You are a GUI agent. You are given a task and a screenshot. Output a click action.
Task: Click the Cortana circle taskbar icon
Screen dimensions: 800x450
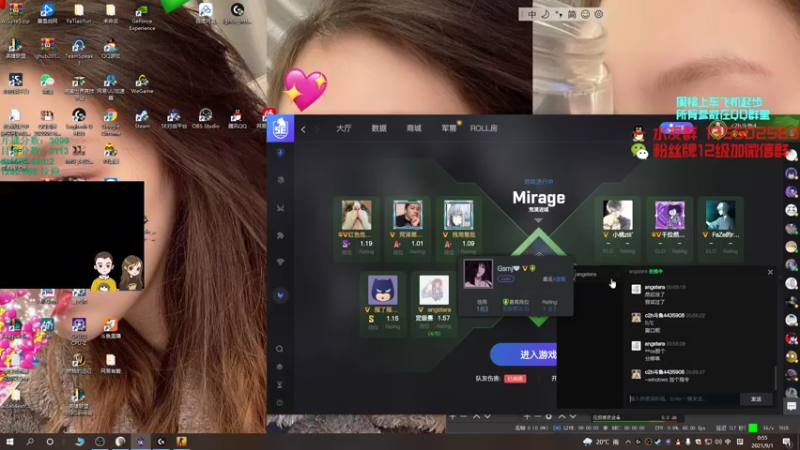pos(49,441)
